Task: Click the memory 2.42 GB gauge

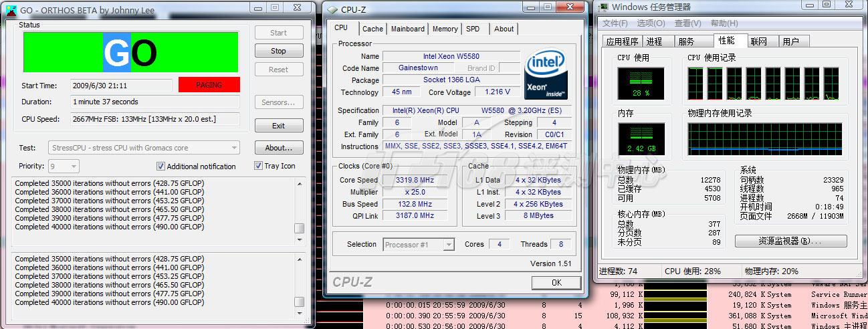Action: (x=641, y=139)
